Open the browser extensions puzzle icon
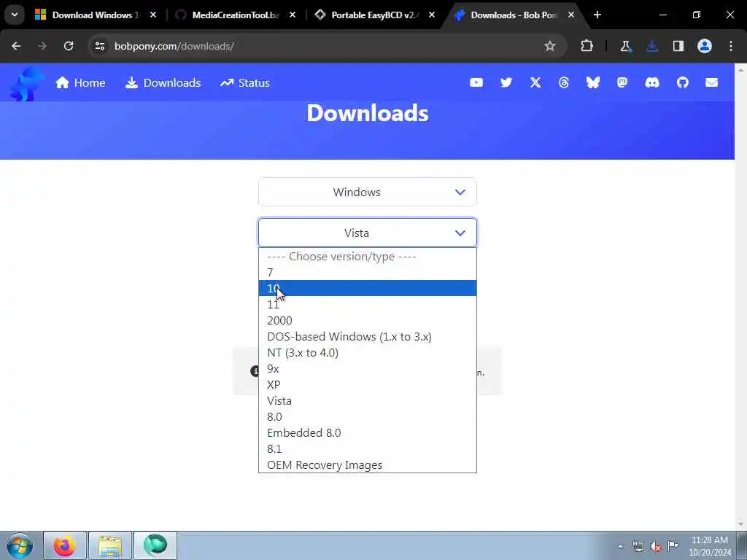Image resolution: width=747 pixels, height=560 pixels. click(x=587, y=46)
